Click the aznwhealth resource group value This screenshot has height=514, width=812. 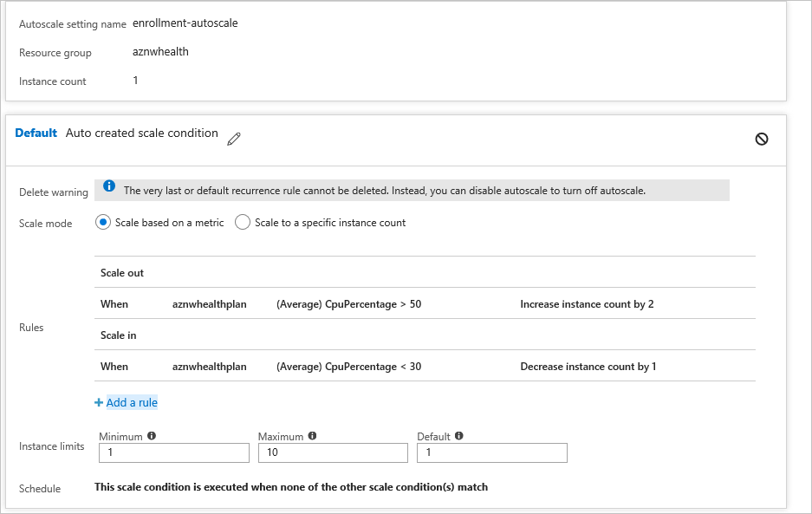[160, 52]
